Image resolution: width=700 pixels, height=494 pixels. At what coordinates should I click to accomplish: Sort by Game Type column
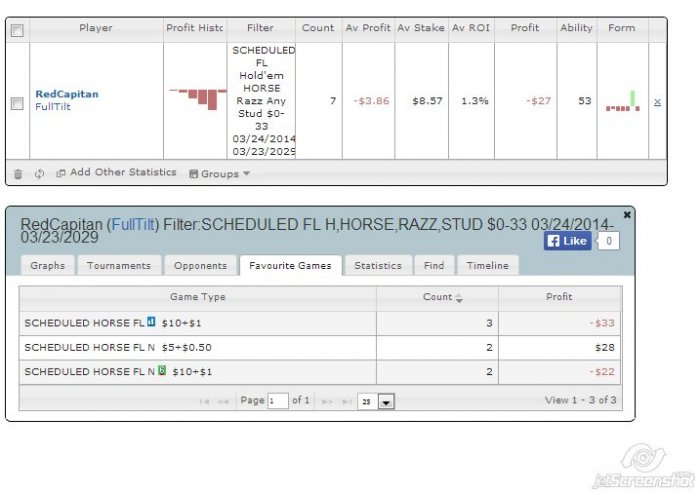tap(198, 297)
